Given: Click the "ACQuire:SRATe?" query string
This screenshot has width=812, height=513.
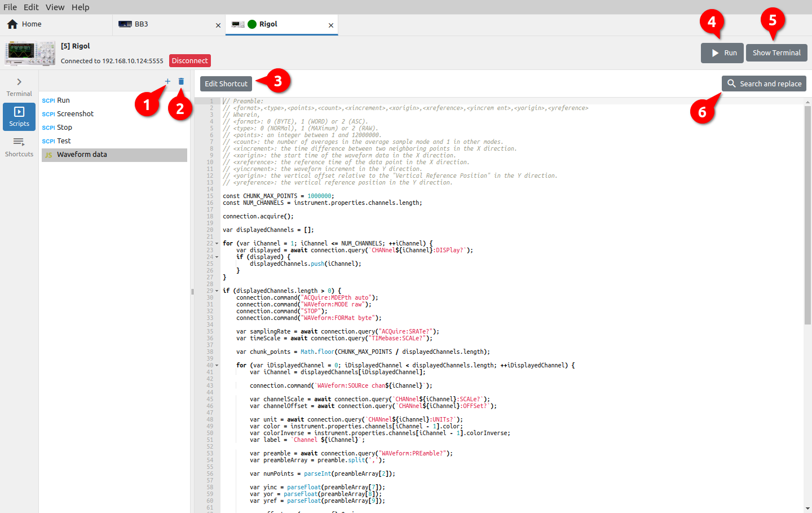Looking at the screenshot, I should [405, 332].
